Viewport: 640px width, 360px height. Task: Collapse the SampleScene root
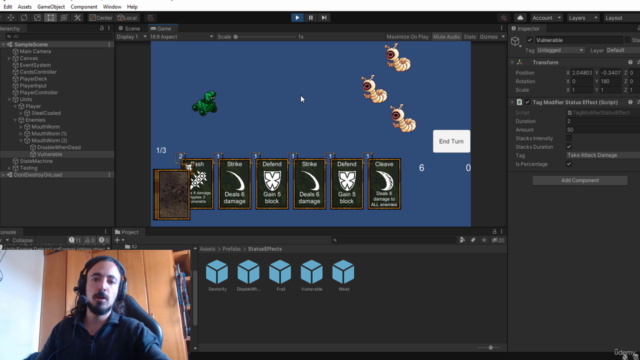coord(4,44)
